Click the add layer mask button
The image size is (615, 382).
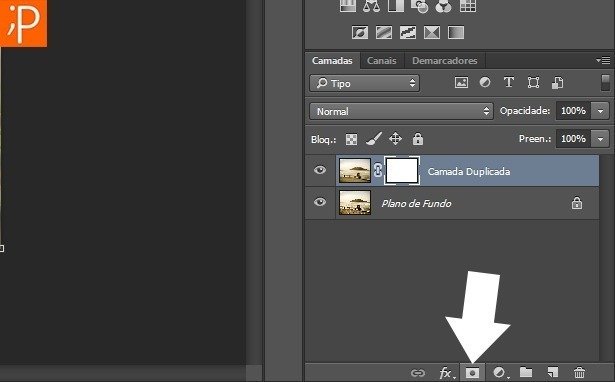[473, 373]
